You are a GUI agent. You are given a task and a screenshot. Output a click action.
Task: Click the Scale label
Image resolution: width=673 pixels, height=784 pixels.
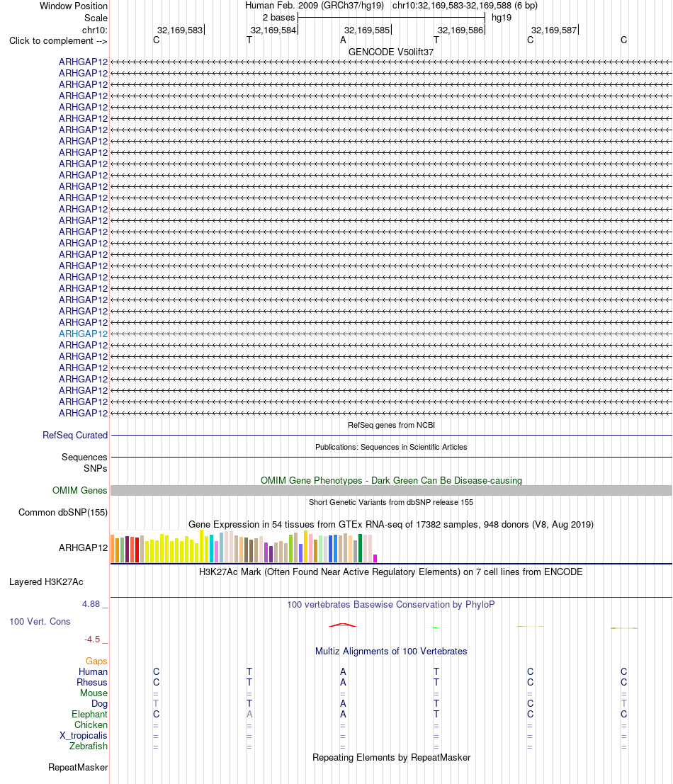pyautogui.click(x=96, y=18)
